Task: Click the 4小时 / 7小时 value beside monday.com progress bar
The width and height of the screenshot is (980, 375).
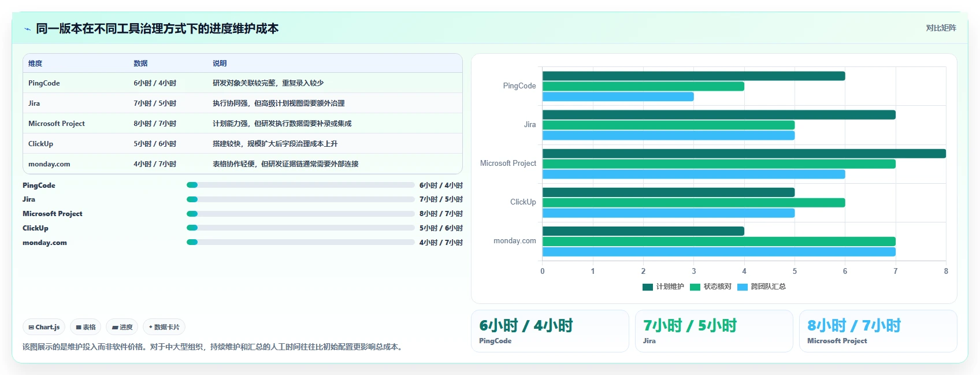Action: [x=441, y=243]
